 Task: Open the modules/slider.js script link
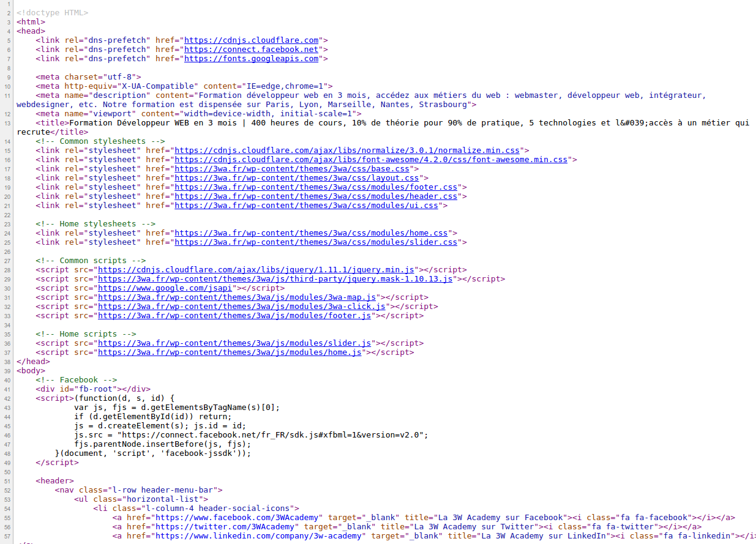click(234, 343)
